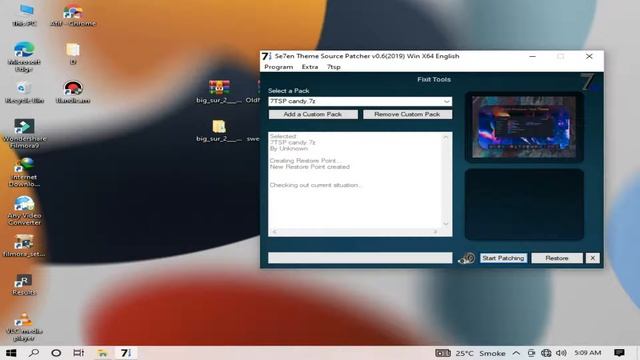Screen dimensions: 640x360
Task: Open Cortana from the taskbar
Action: [x=56, y=353]
